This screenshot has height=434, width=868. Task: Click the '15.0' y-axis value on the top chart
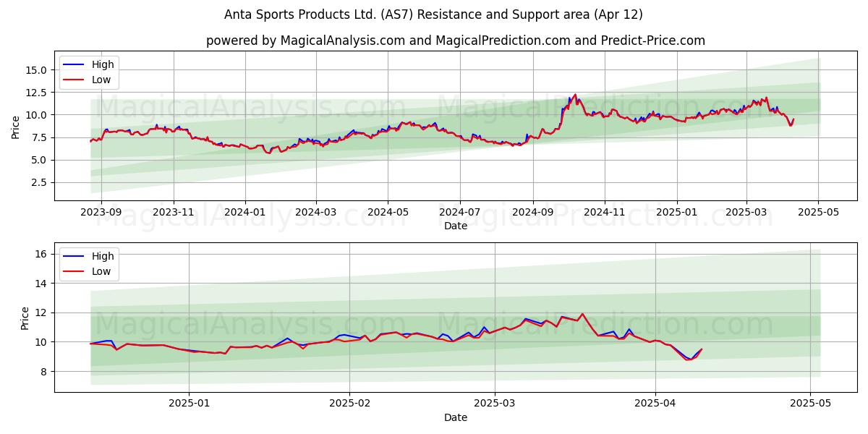click(x=37, y=70)
